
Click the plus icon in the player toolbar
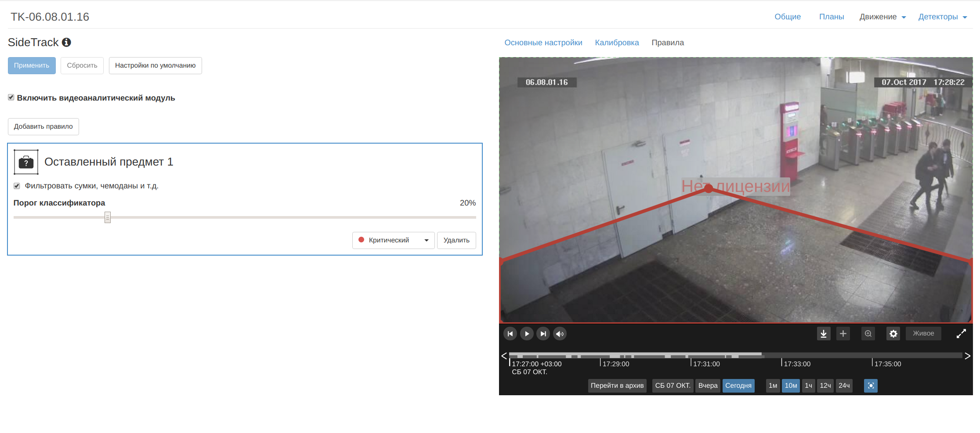coord(843,334)
